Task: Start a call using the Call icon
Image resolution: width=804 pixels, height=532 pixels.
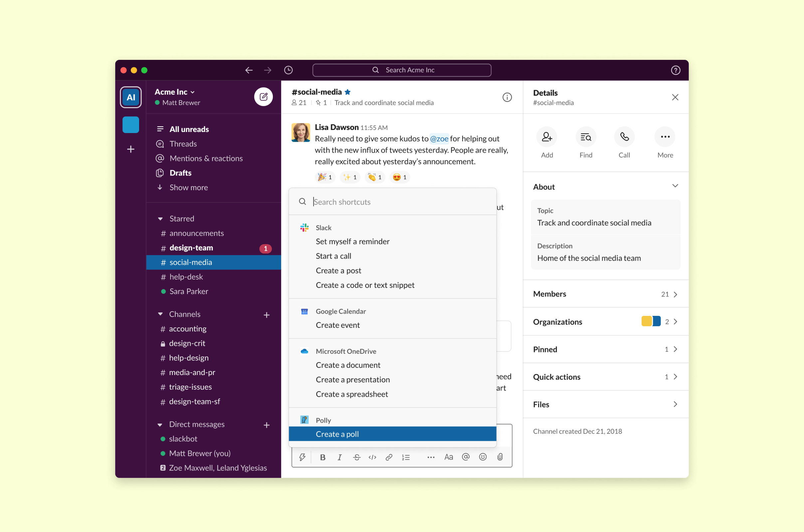Action: [624, 137]
